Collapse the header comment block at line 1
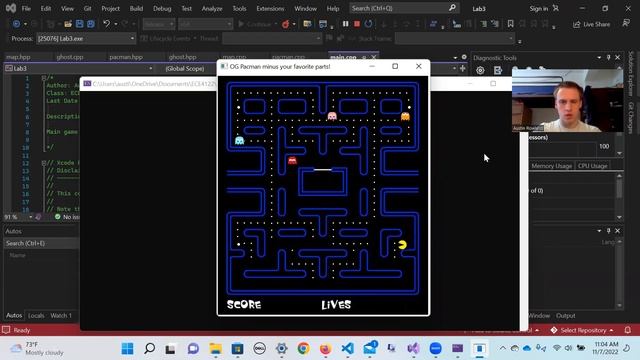The width and height of the screenshot is (640, 360). tap(44, 78)
